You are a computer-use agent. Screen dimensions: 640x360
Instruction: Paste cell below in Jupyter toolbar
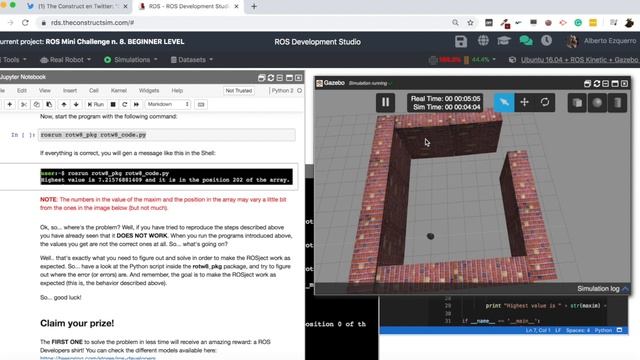[49, 104]
